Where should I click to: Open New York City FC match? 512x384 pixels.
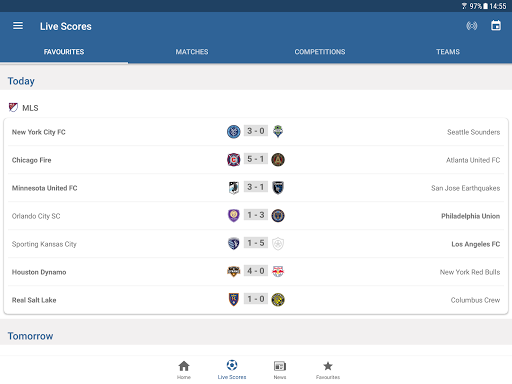coord(256,132)
